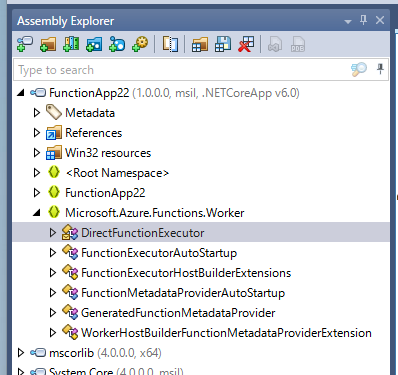Viewport: 398px width, 375px height.
Task: Click the Open NuGet packages cache folder icon
Action: point(94,44)
